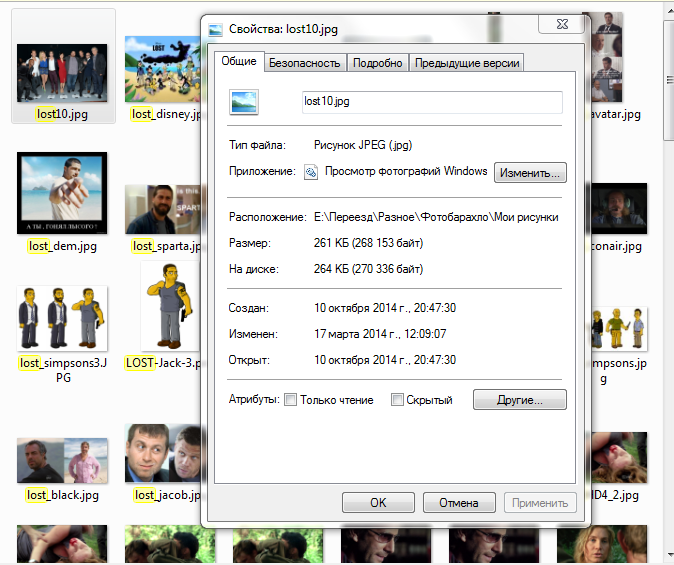This screenshot has height=565, width=674.
Task: Click the file name label lost_black.jpg
Action: (62, 495)
